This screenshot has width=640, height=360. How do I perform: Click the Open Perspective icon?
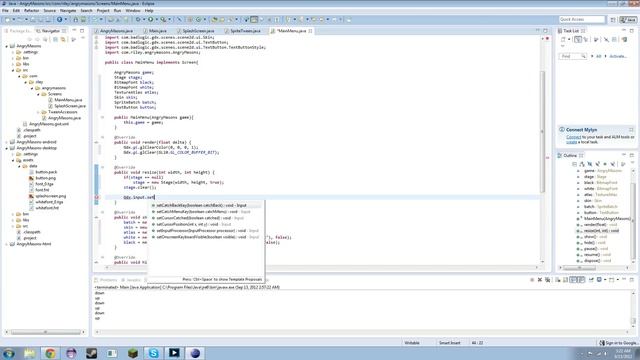[x=613, y=20]
